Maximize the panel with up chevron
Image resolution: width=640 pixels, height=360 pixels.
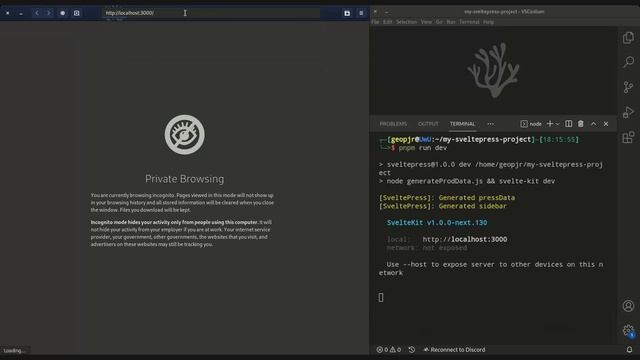(593, 124)
